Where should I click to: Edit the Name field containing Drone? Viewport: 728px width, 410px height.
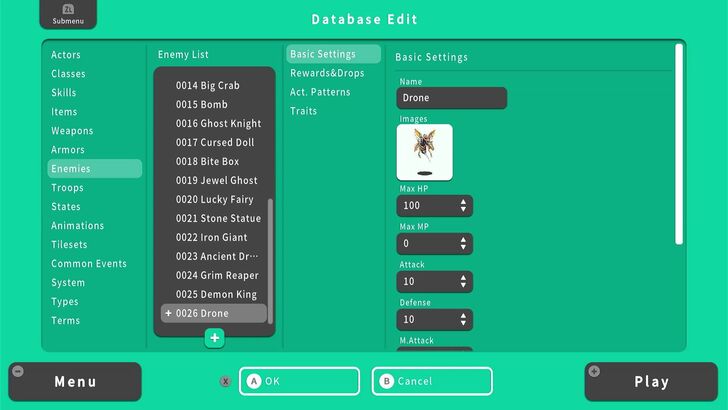click(x=452, y=98)
